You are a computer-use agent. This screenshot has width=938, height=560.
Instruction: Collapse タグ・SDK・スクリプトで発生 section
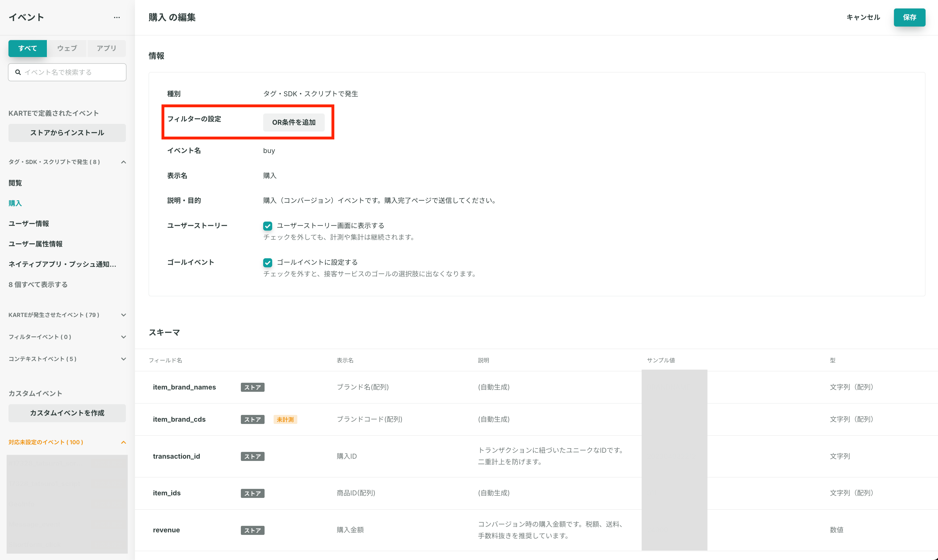(x=123, y=162)
